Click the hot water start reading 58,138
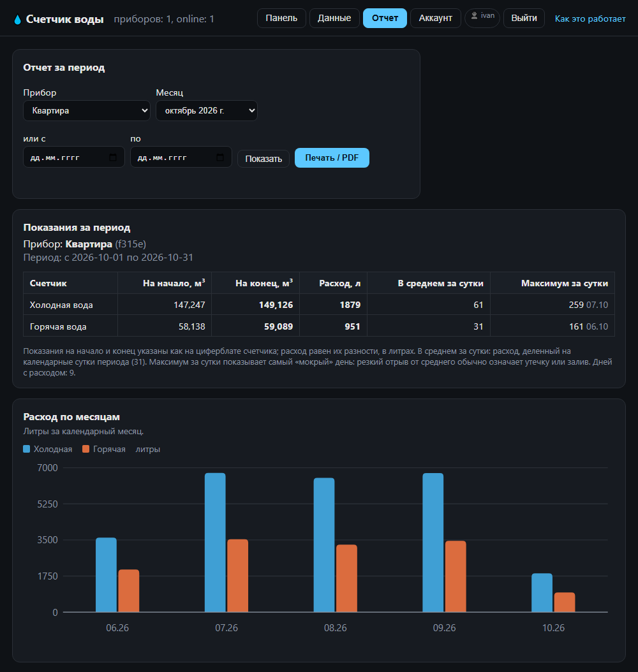 192,326
